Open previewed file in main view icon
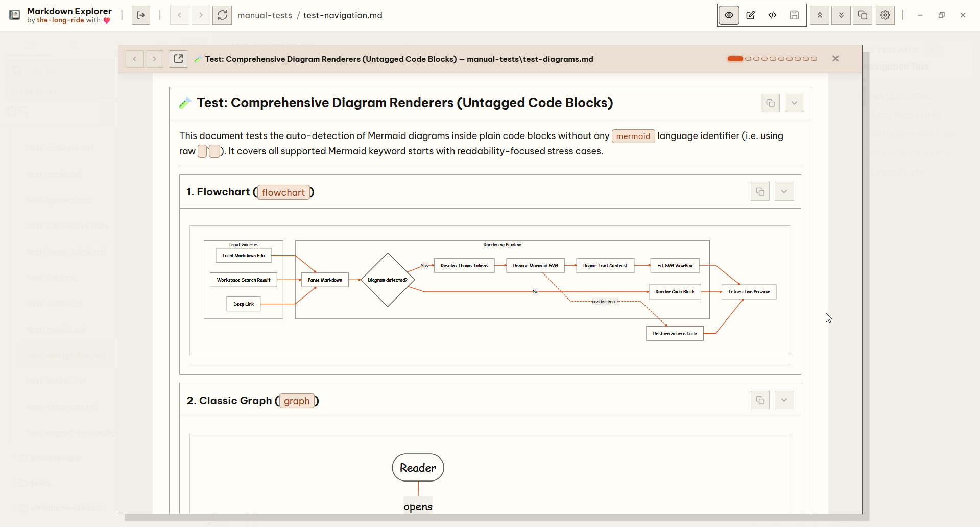The image size is (980, 527). (x=178, y=59)
